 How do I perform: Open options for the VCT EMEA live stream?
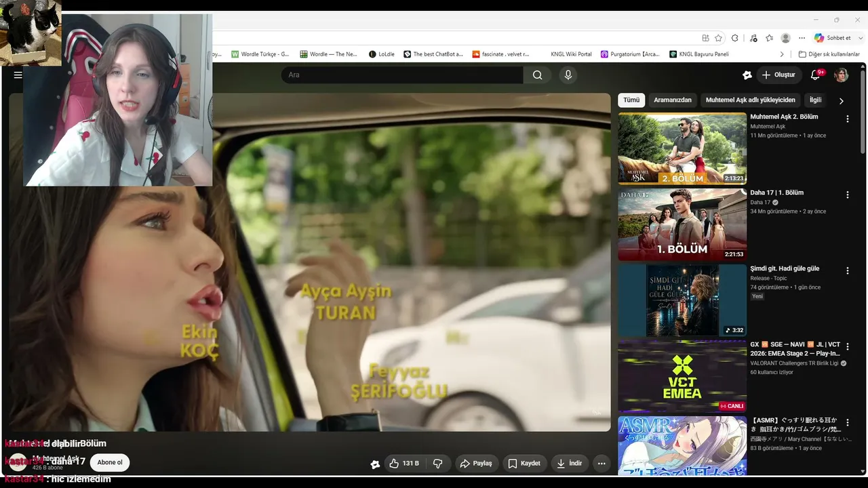tap(847, 346)
